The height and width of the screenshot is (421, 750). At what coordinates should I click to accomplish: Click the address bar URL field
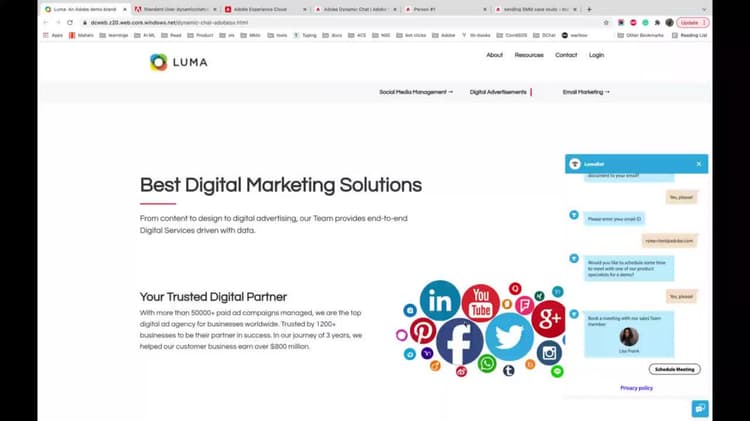tap(335, 22)
